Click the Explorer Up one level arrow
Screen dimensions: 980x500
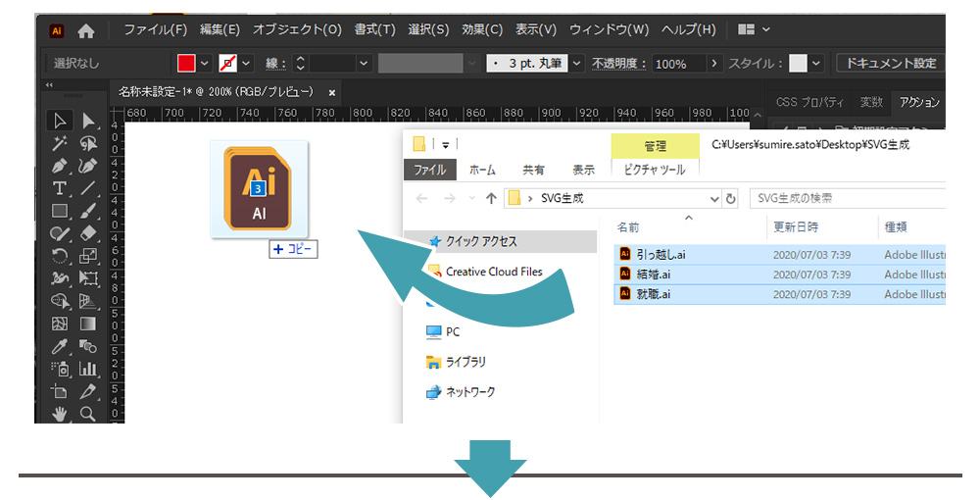point(491,199)
